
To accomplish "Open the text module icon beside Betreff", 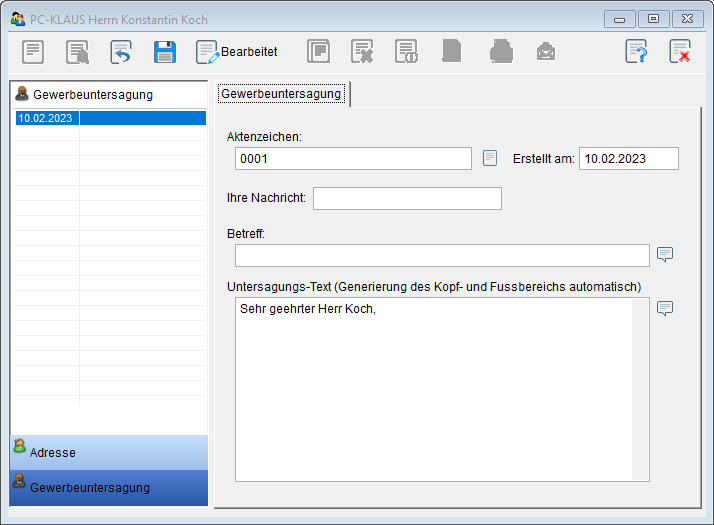I will tap(665, 254).
